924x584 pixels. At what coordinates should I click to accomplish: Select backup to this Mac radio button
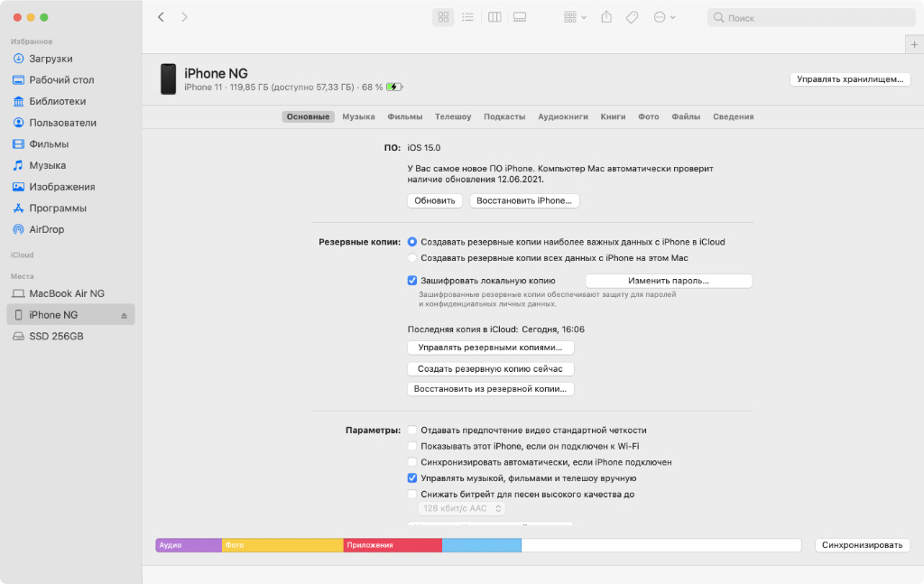click(411, 257)
